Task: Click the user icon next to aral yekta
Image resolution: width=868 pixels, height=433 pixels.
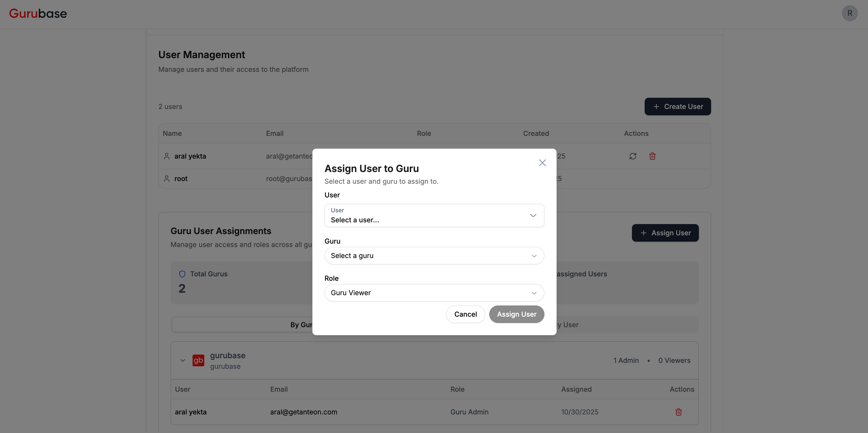Action: 166,156
